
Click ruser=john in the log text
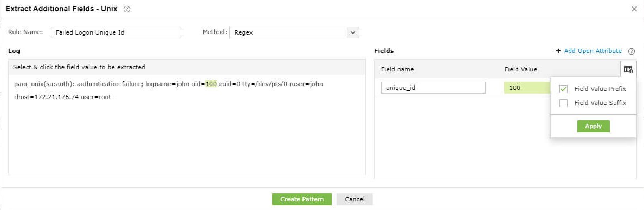[306, 84]
